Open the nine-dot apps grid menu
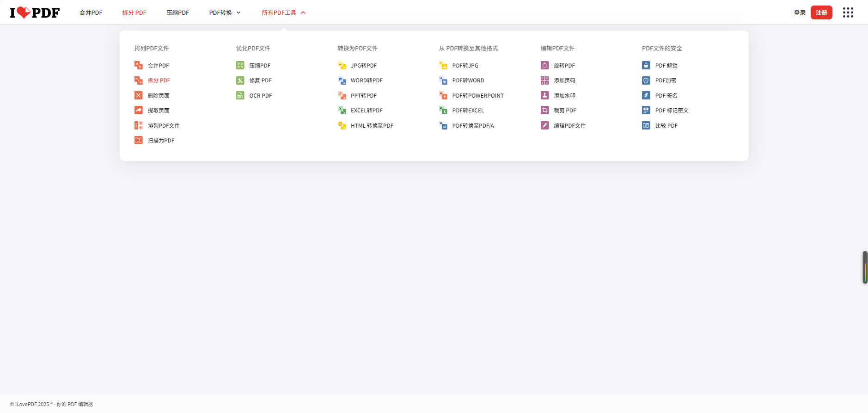This screenshot has width=868, height=413. (x=848, y=12)
